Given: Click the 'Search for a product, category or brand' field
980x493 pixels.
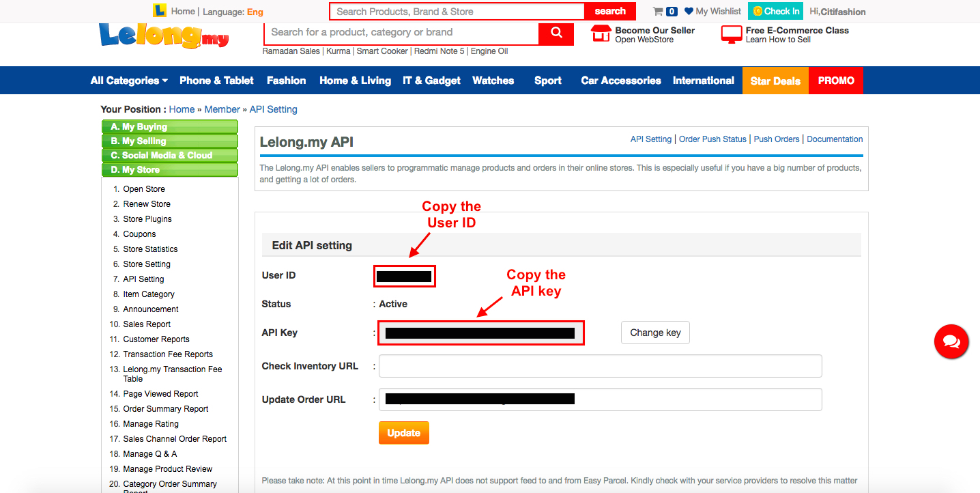Looking at the screenshot, I should tap(401, 33).
